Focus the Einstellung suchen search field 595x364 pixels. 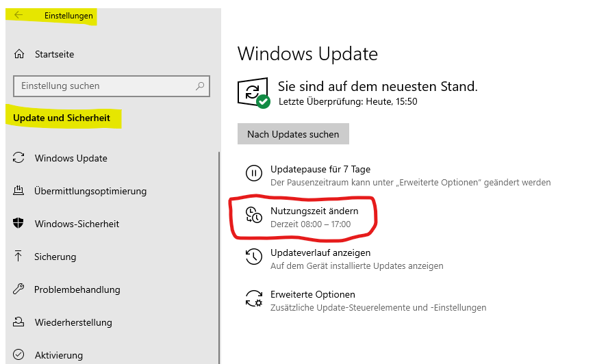coord(111,86)
